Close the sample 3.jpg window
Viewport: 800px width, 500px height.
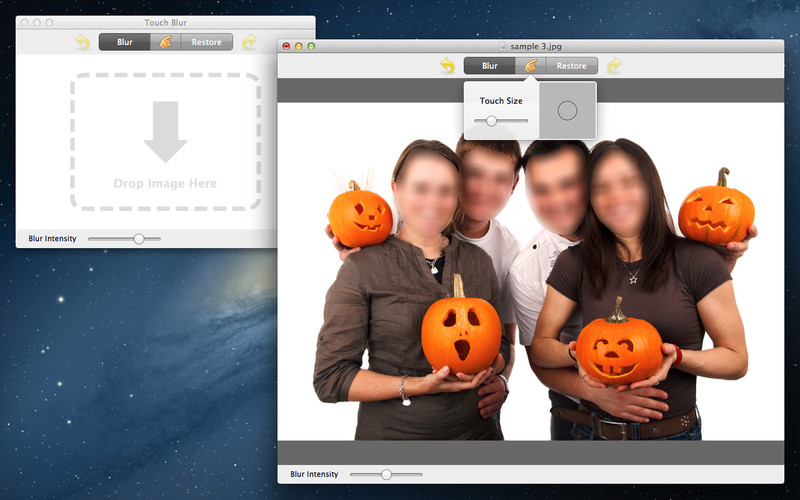[x=286, y=46]
